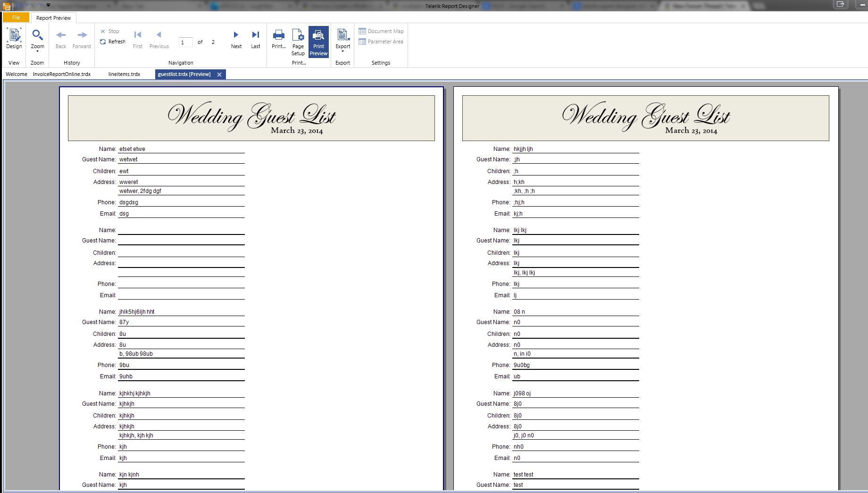Viewport: 868px width, 493px height.
Task: Click the phone value '9bu'
Action: tap(124, 365)
